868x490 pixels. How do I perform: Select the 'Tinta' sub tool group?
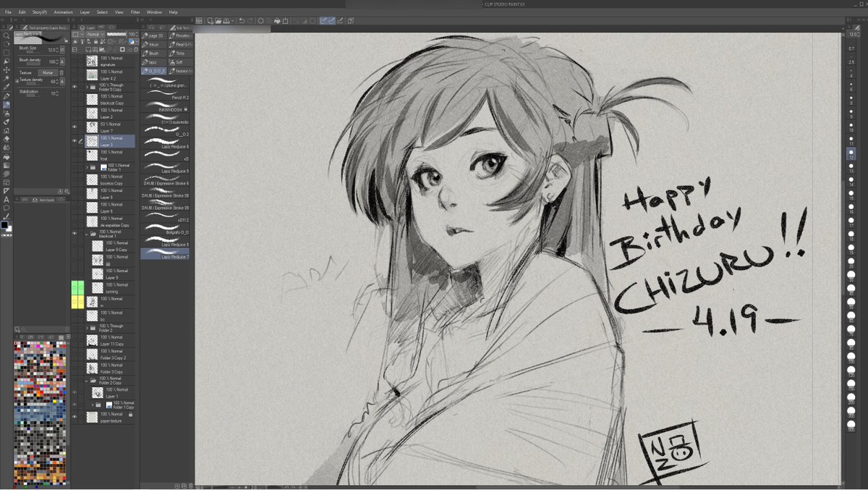[x=182, y=54]
